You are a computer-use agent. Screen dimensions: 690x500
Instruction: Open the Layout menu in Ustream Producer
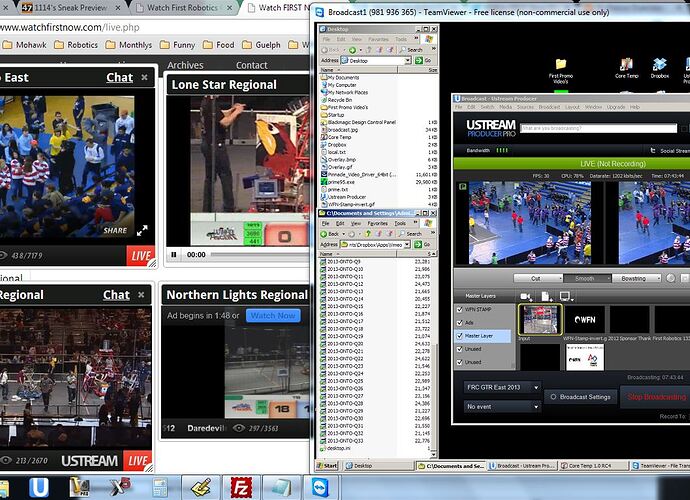pyautogui.click(x=572, y=107)
